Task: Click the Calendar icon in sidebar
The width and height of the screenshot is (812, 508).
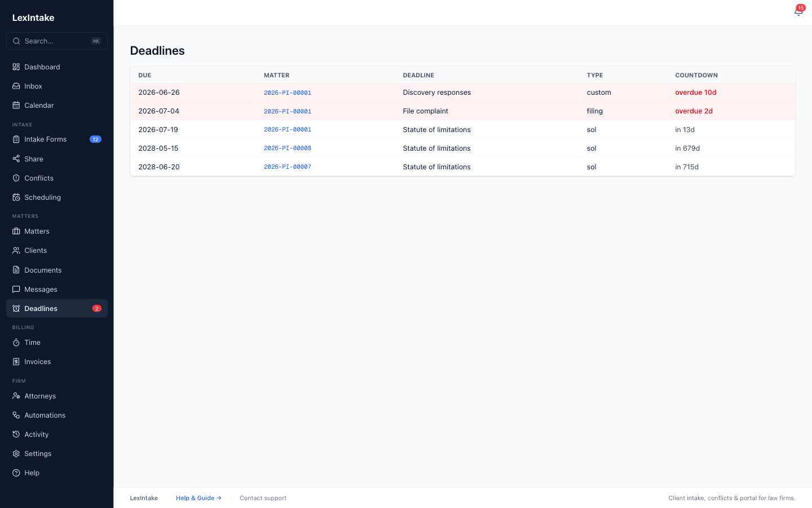Action: coord(16,105)
